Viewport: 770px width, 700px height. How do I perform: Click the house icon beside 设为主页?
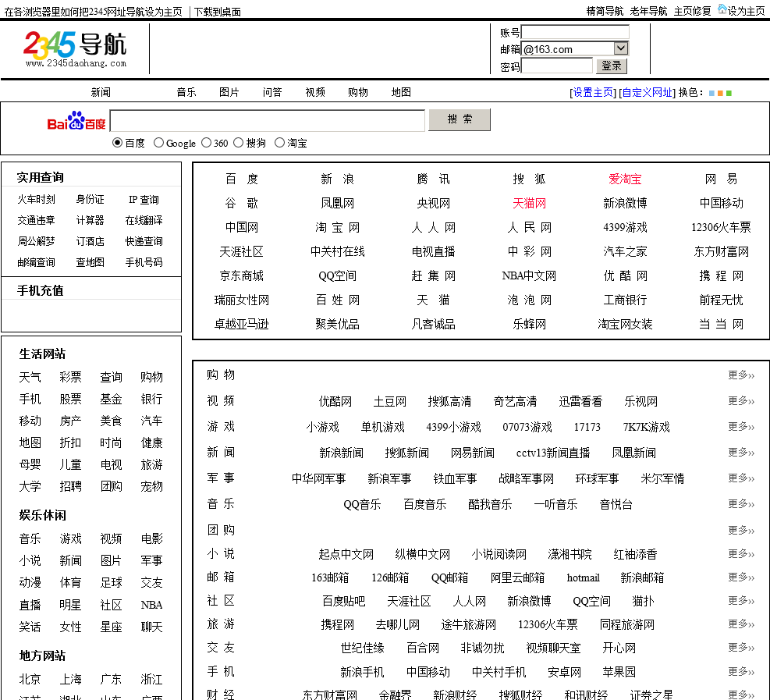(x=722, y=9)
